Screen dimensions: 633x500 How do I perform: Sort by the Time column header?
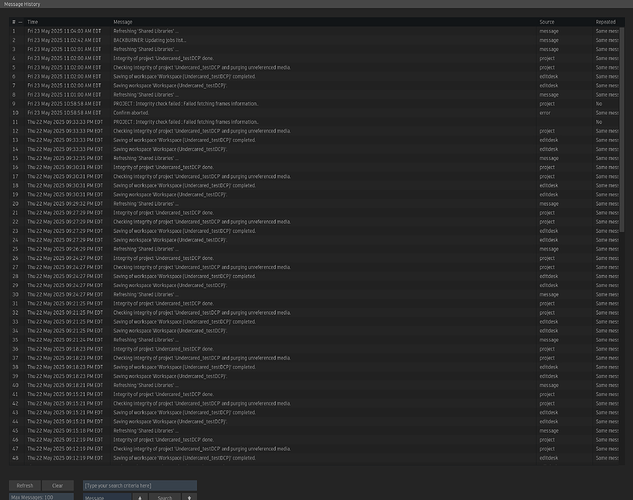[x=33, y=22]
